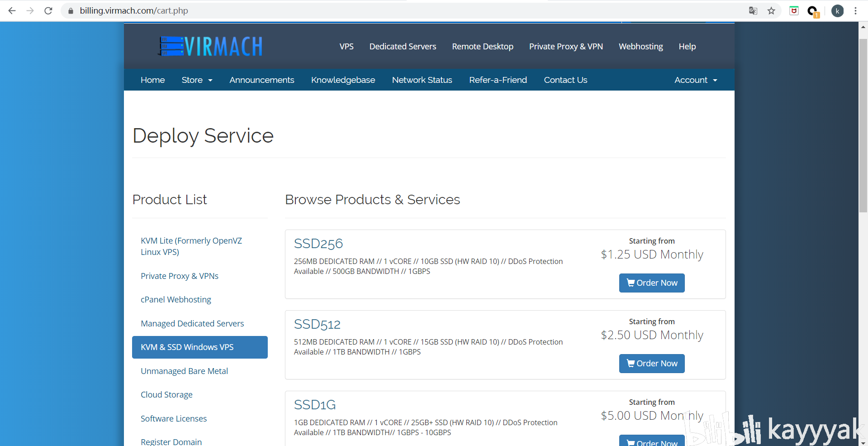The width and height of the screenshot is (868, 446).
Task: Select KVM & SSD Windows VPS category
Action: pyautogui.click(x=200, y=347)
